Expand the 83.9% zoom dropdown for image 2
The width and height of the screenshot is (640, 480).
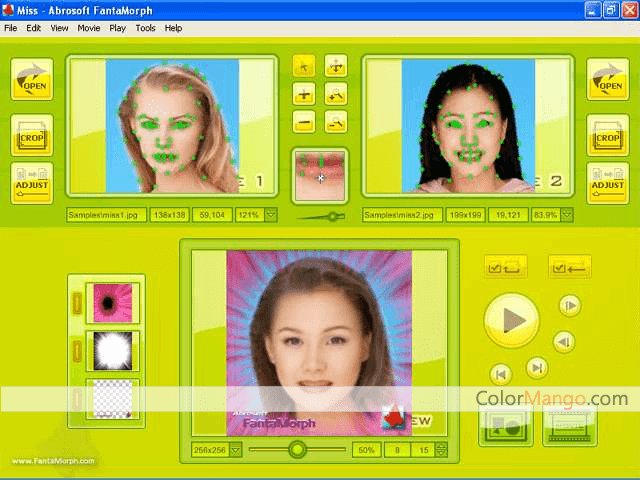click(567, 214)
